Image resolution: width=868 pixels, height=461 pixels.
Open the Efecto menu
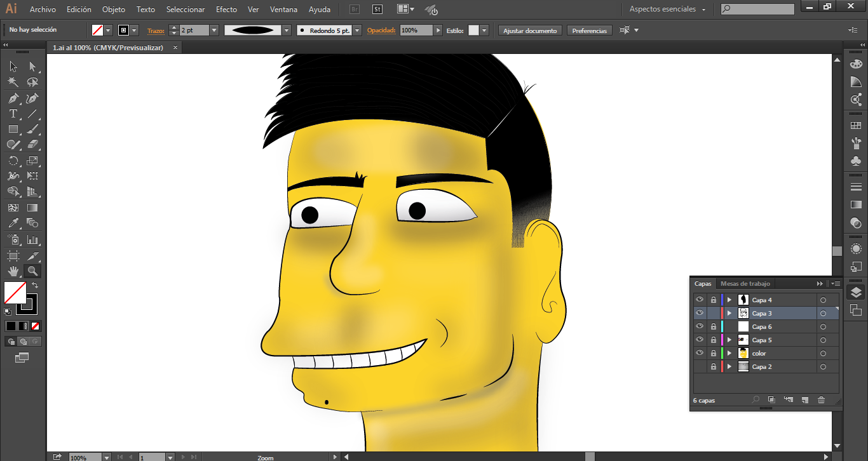(226, 10)
